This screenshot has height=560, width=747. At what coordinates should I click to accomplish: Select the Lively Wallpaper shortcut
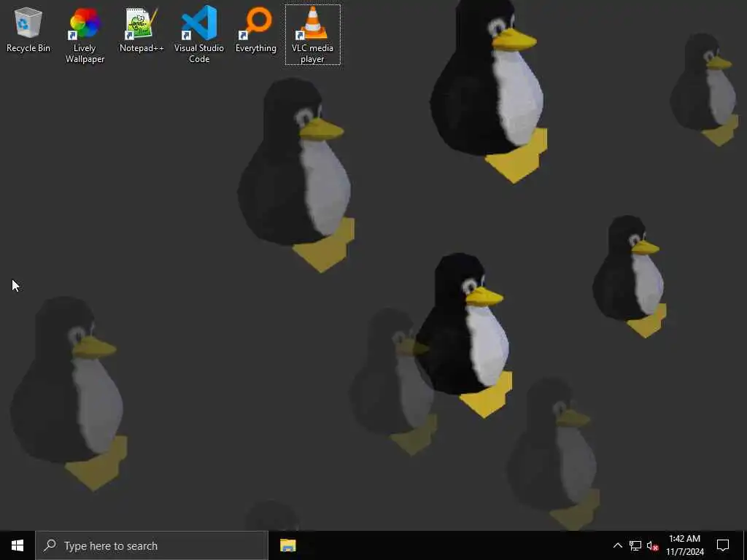(85, 35)
